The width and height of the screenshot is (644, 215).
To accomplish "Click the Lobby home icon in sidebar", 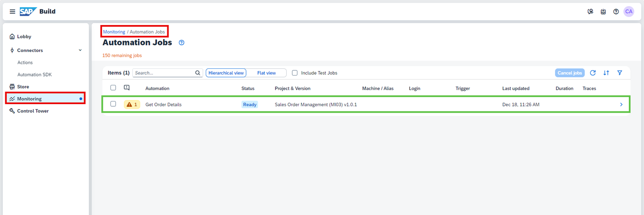I will (x=12, y=37).
